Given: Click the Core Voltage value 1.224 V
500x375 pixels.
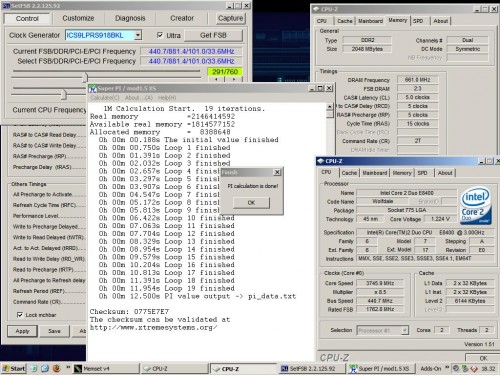Looking at the screenshot, I should (x=440, y=219).
